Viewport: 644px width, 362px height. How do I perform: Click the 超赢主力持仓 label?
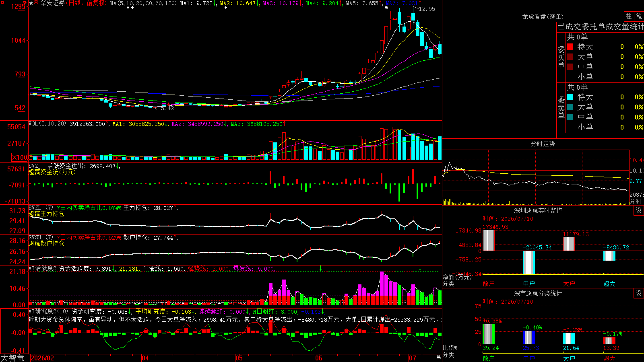pos(46,214)
